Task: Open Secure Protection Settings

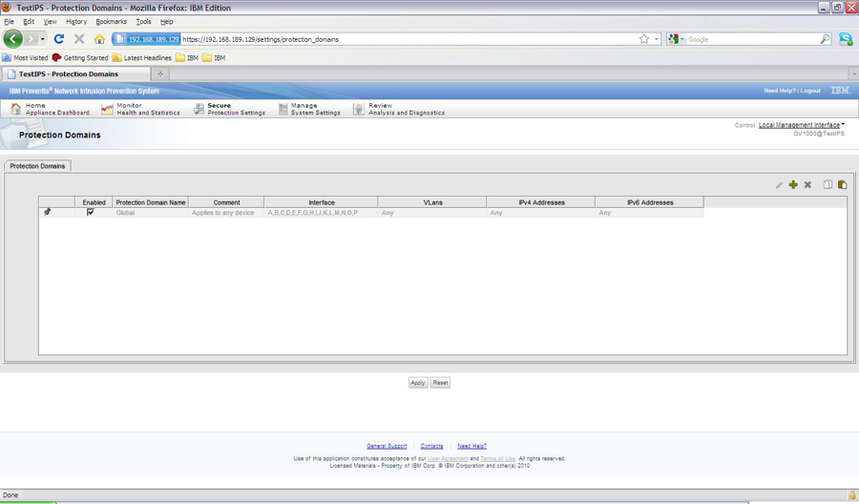Action: tap(229, 109)
